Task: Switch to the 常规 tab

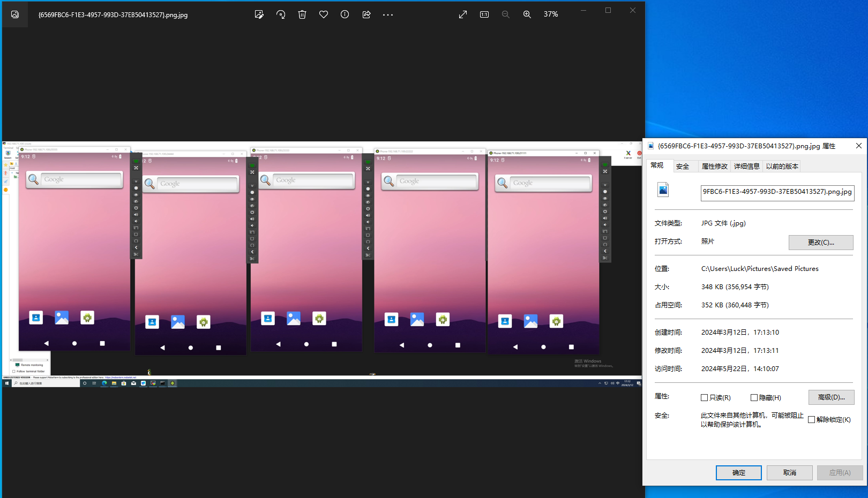Action: pyautogui.click(x=657, y=165)
